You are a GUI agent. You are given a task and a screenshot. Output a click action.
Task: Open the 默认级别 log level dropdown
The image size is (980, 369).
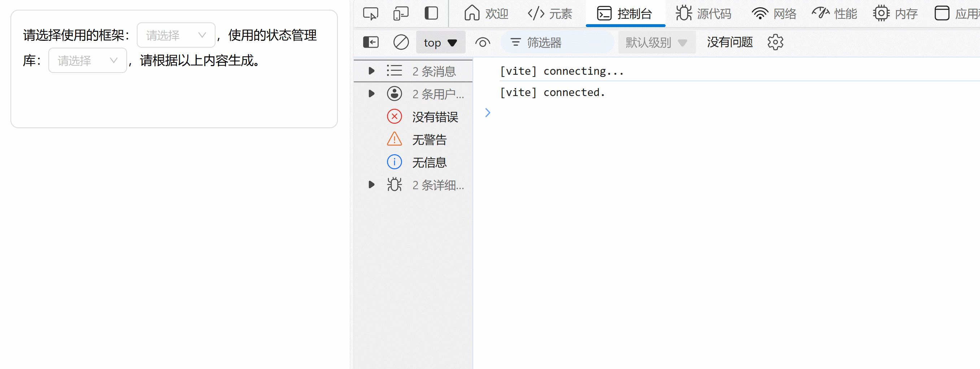point(656,42)
